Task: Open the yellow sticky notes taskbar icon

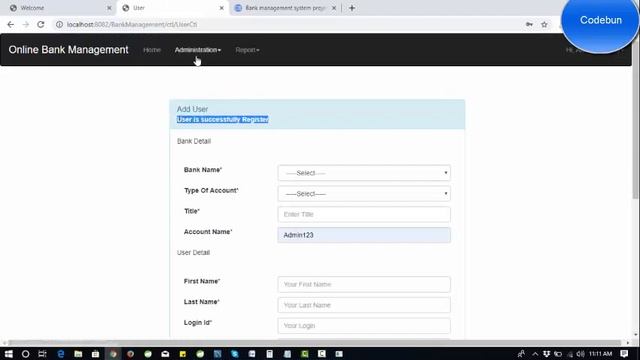Action: [182, 354]
